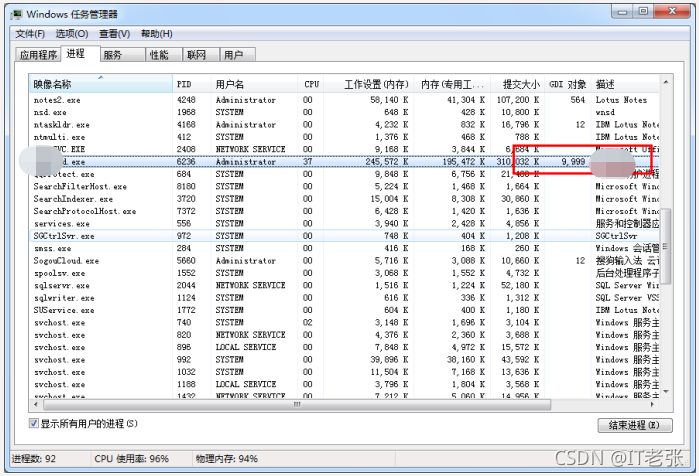Switch to the 用户 tab
The image size is (699, 476).
click(x=238, y=55)
